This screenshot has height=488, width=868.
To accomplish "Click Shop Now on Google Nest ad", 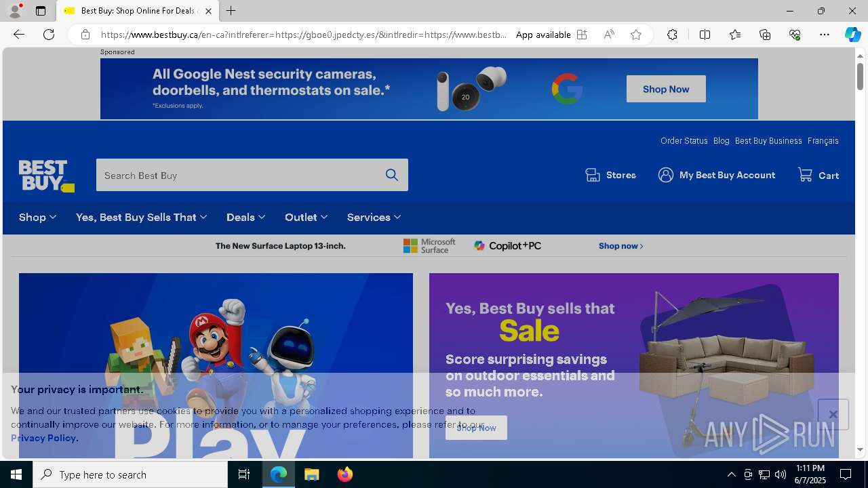I will (666, 89).
